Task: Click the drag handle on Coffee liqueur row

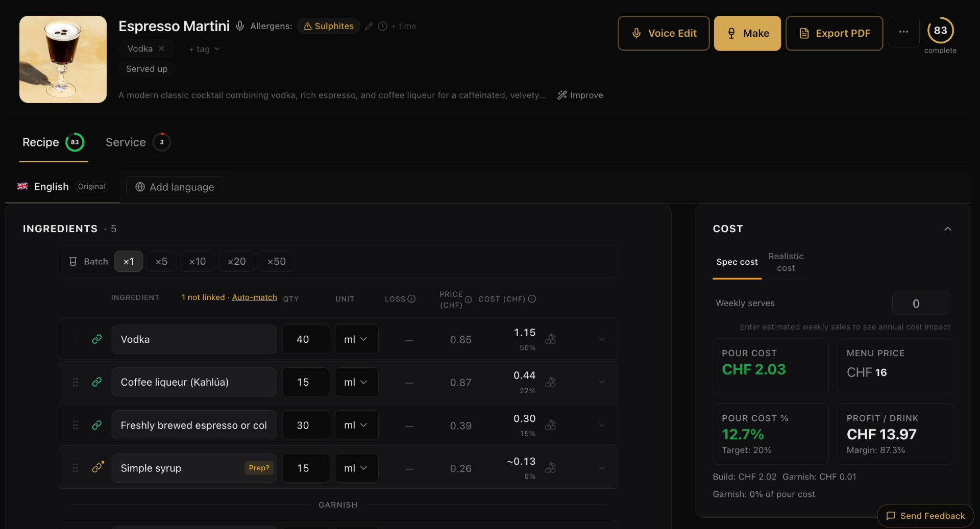Action: [75, 382]
